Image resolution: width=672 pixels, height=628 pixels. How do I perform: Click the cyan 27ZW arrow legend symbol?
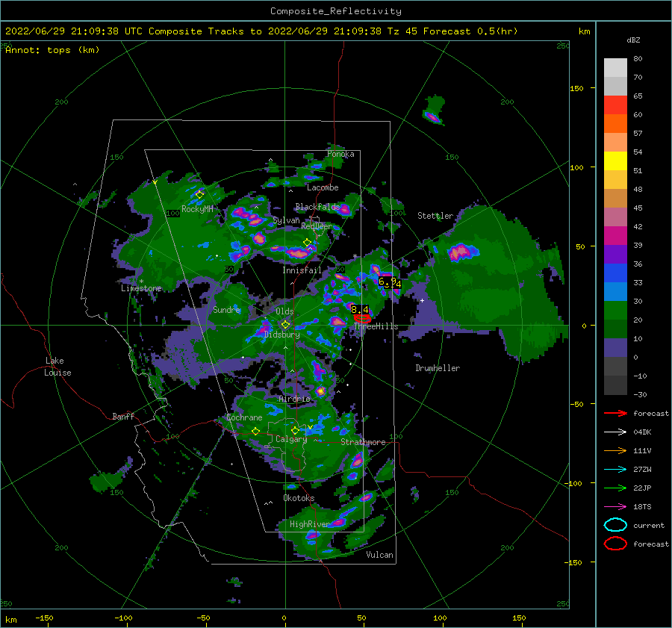pyautogui.click(x=615, y=470)
